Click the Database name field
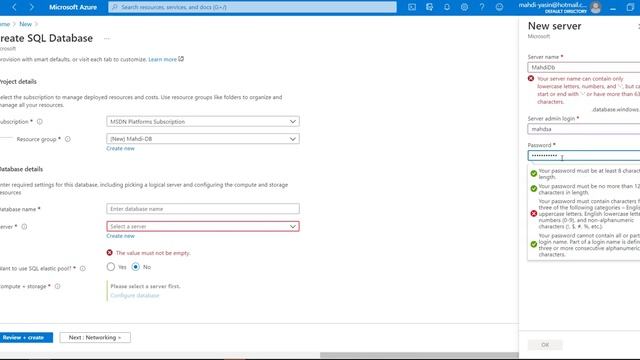The width and height of the screenshot is (640, 360). pos(203,209)
